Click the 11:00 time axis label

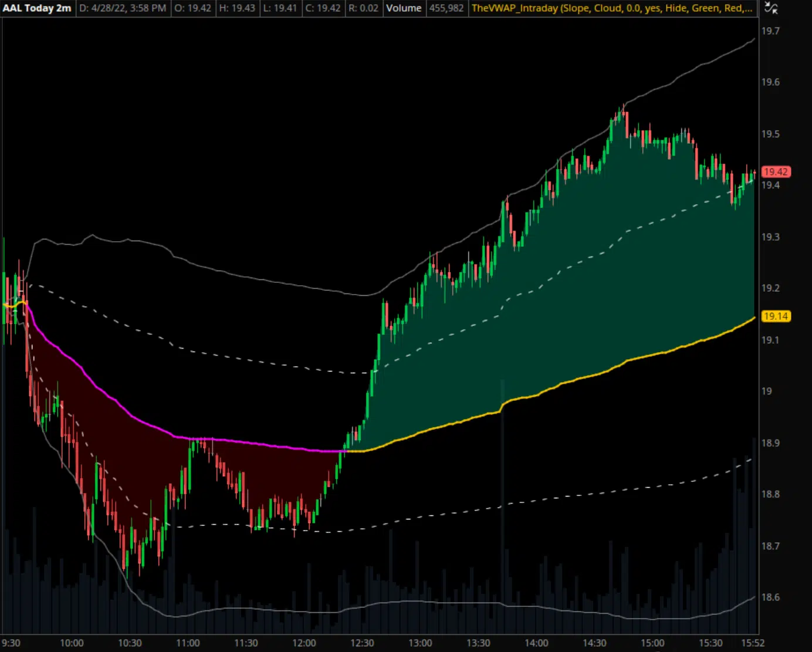point(188,643)
